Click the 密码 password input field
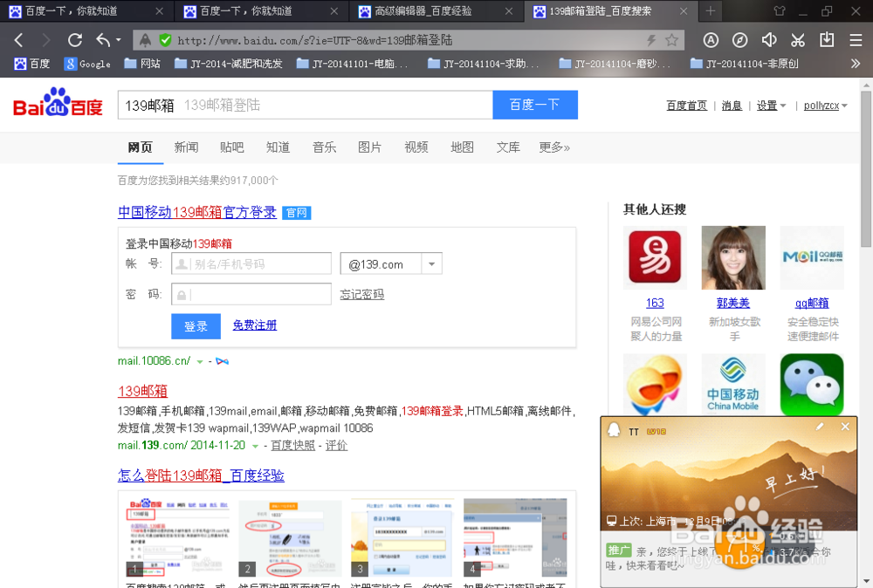The image size is (873, 588). coord(251,294)
